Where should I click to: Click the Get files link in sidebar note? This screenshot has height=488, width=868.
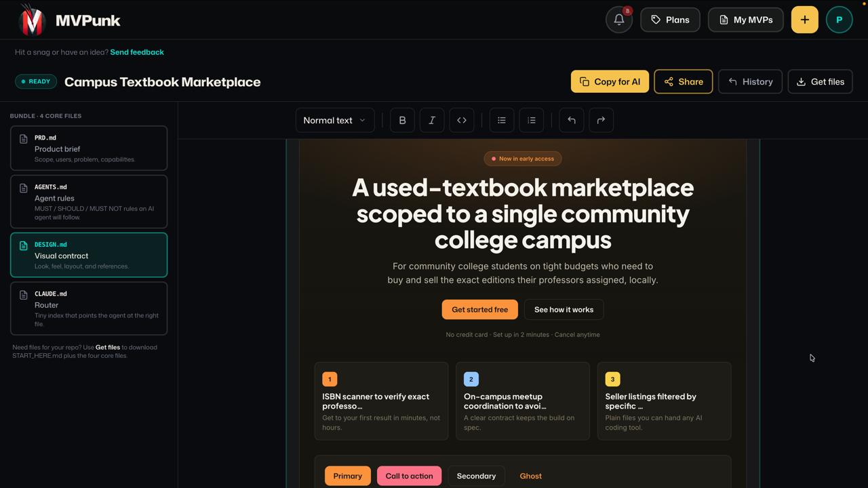coord(108,347)
